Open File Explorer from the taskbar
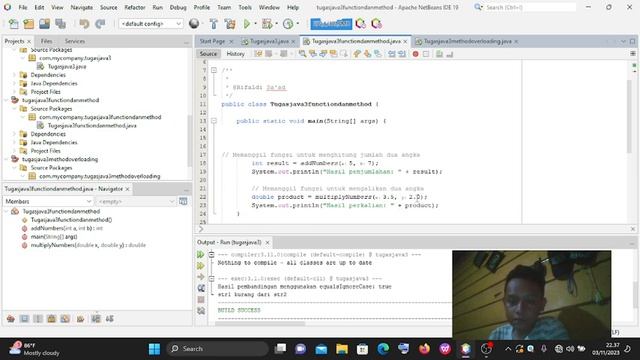 coord(342,349)
